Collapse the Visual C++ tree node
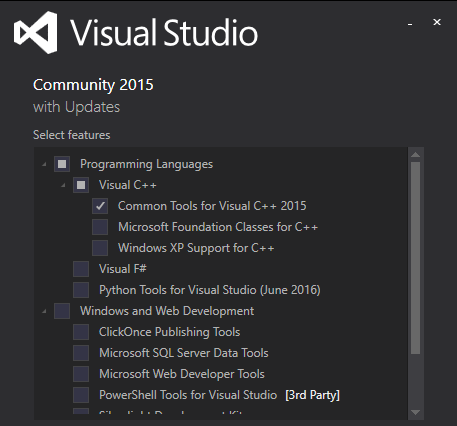This screenshot has height=426, width=457. coord(63,185)
